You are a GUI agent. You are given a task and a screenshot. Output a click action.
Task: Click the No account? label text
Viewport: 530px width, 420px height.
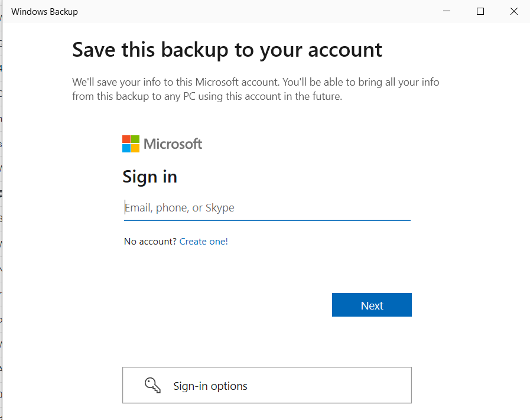point(150,241)
